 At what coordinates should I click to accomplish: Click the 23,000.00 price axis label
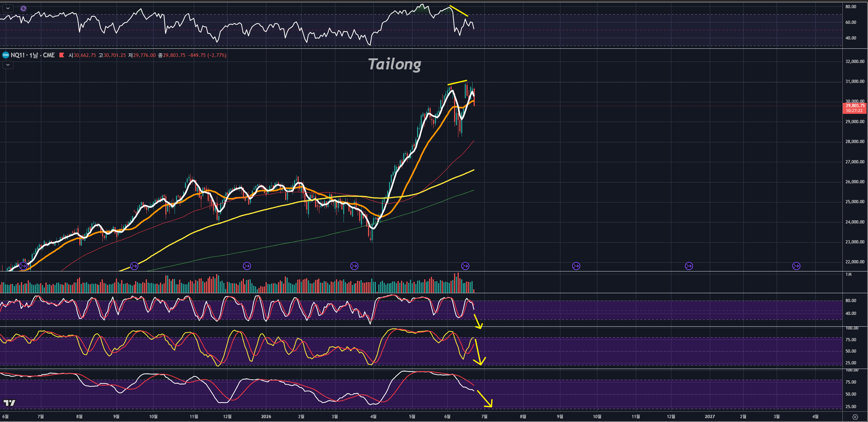pos(854,242)
